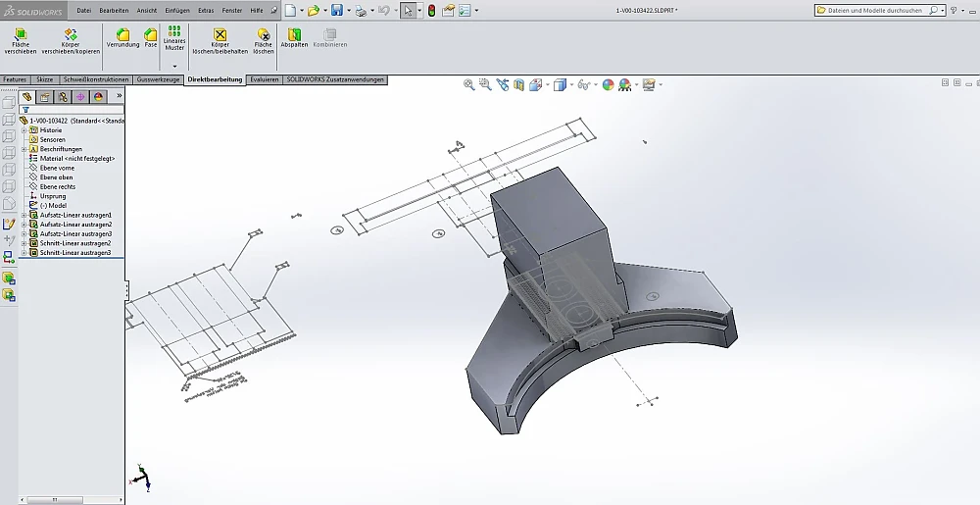
Task: Click the Save disk icon
Action: [336, 11]
